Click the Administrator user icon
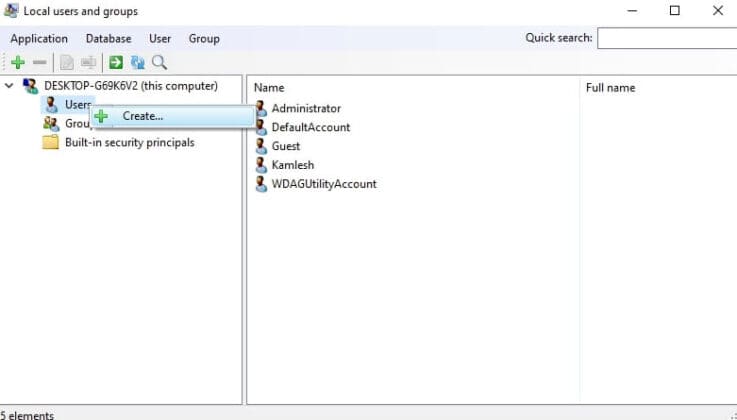737x420 pixels. click(261, 108)
